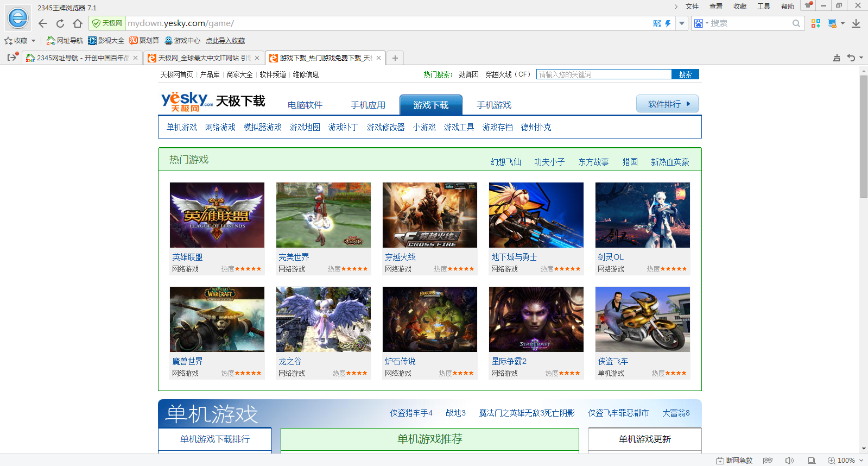Open a new tab with plus button
The width and height of the screenshot is (868, 466).
tap(395, 58)
